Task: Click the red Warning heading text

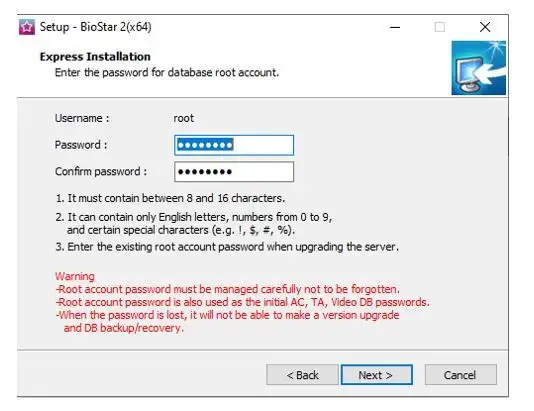Action: 75,276
